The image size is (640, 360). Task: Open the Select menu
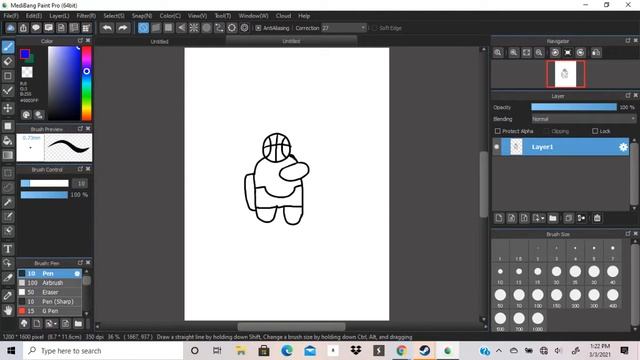tap(114, 16)
